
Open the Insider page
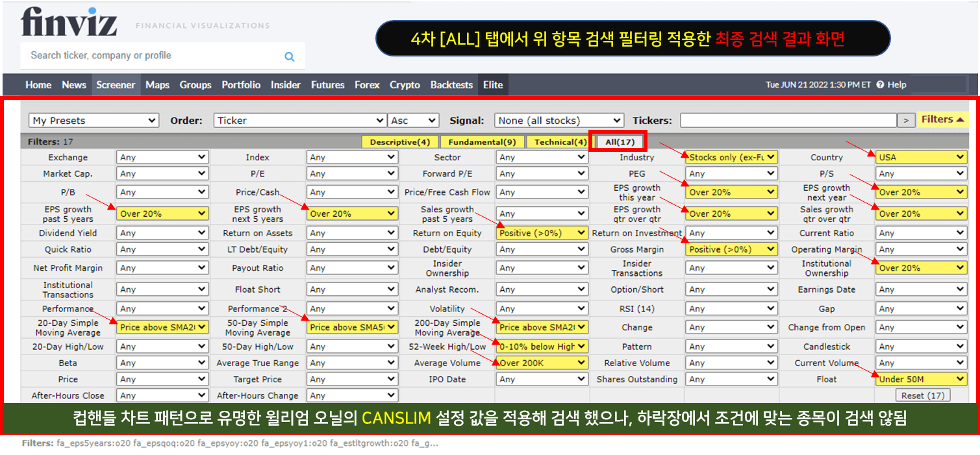pos(286,85)
